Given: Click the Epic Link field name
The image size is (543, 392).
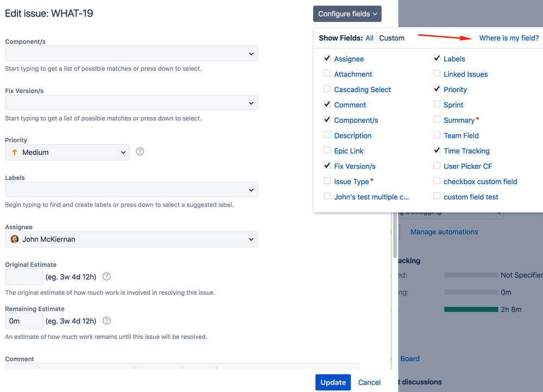Looking at the screenshot, I should (x=349, y=151).
